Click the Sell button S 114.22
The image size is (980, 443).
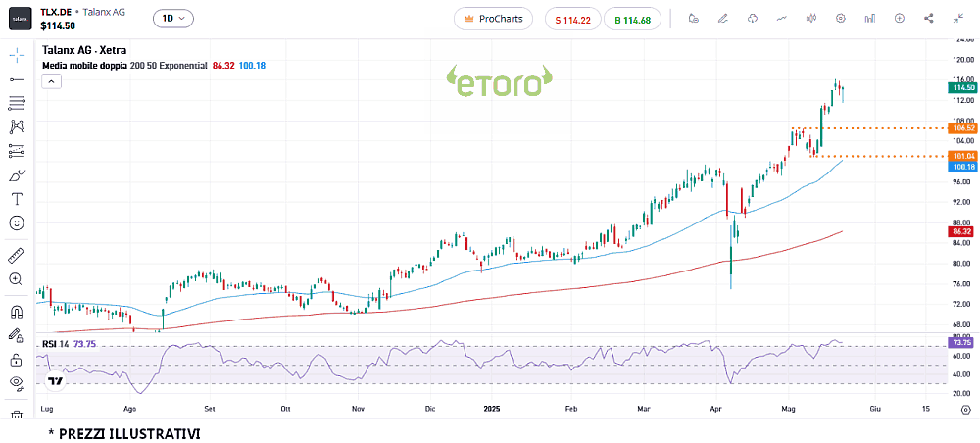572,20
